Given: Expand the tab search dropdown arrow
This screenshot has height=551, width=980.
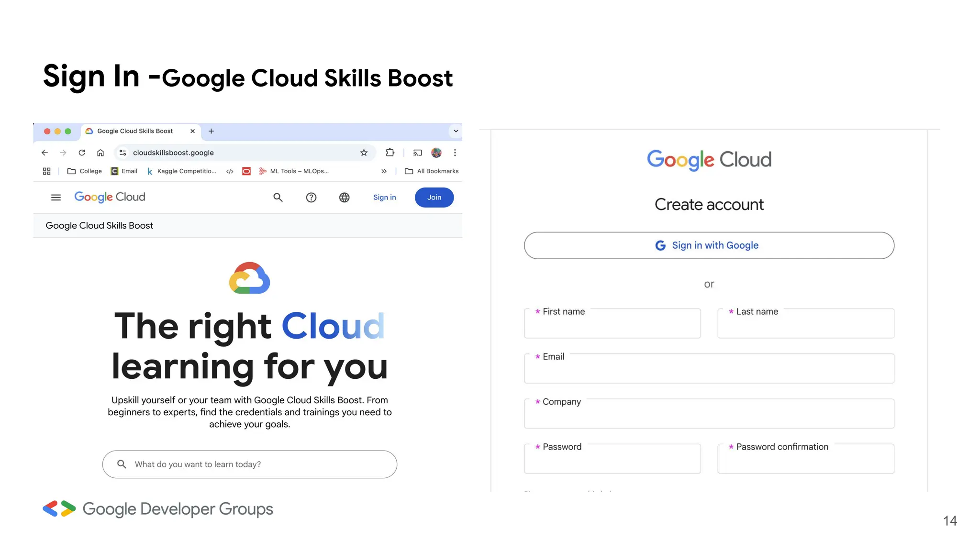Looking at the screenshot, I should point(456,131).
